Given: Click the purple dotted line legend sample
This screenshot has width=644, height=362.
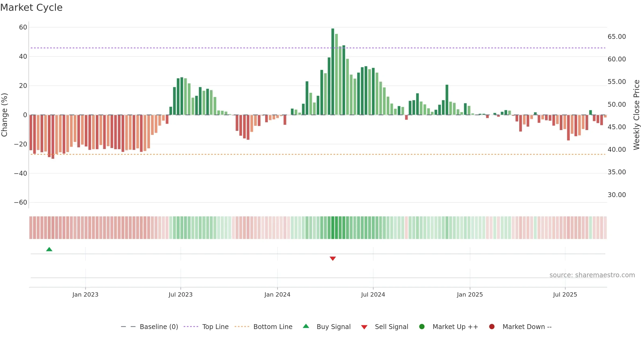Looking at the screenshot, I should point(191,327).
